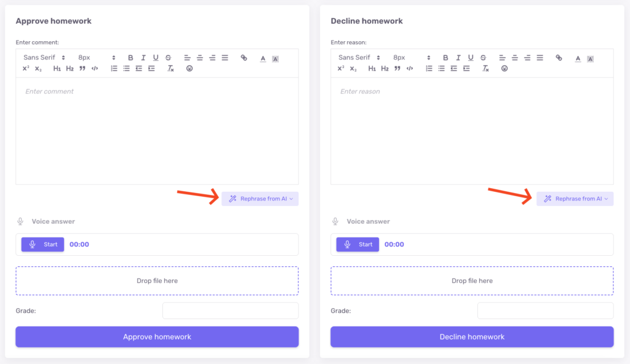Click the Approve homework button
Image resolution: width=630 pixels, height=364 pixels.
click(157, 337)
